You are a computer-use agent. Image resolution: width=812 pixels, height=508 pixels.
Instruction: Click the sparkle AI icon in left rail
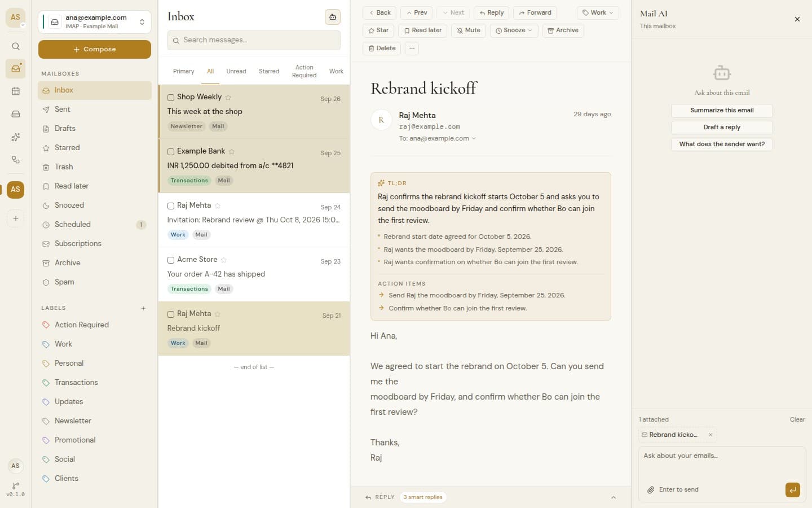pyautogui.click(x=16, y=137)
